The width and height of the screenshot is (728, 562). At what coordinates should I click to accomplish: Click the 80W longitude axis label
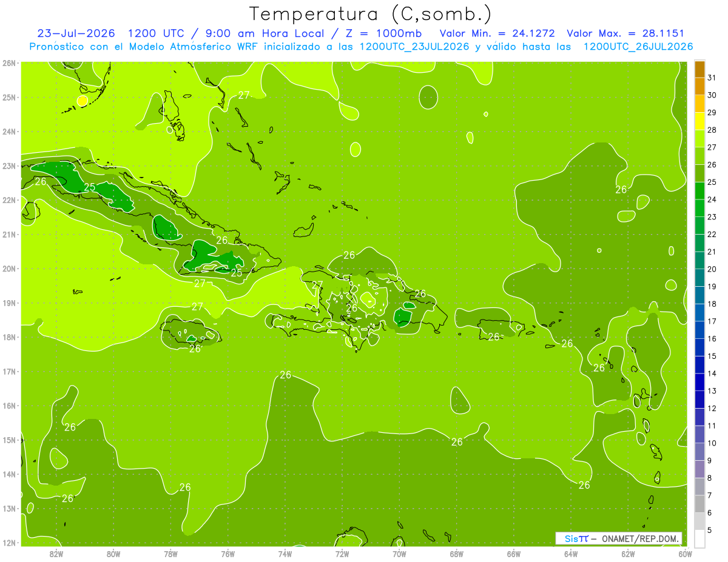pos(113,554)
